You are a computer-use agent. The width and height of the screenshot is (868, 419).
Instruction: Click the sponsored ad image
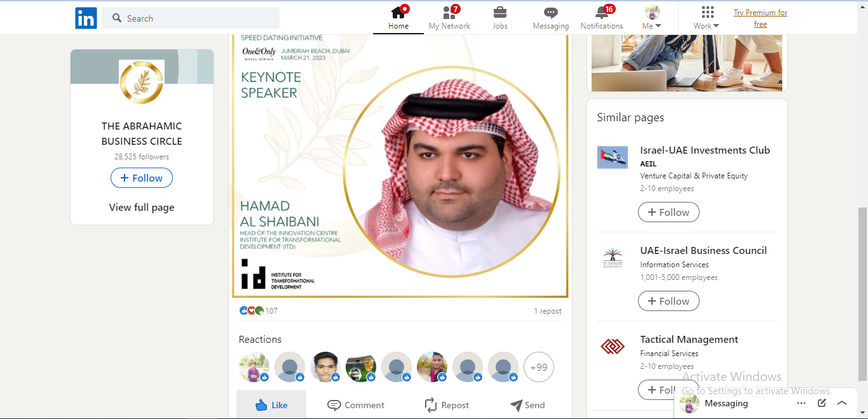[x=687, y=63]
